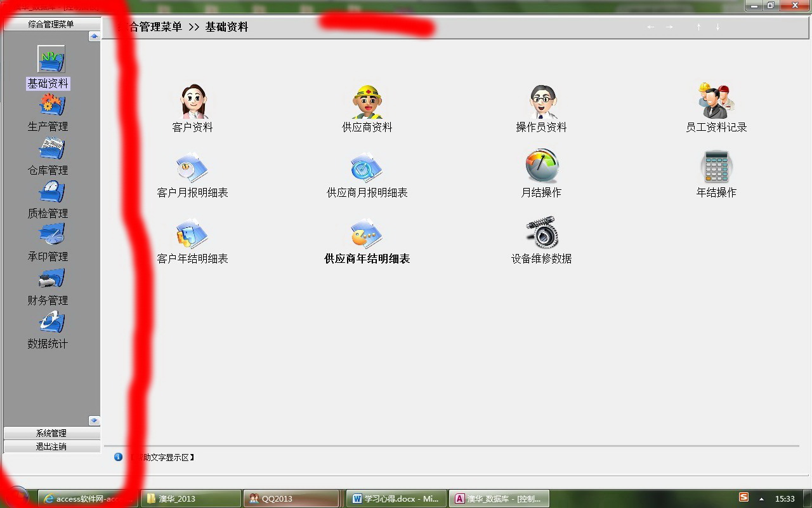The width and height of the screenshot is (812, 508).
Task: Switch to 学习心得.docx in taskbar
Action: 396,498
